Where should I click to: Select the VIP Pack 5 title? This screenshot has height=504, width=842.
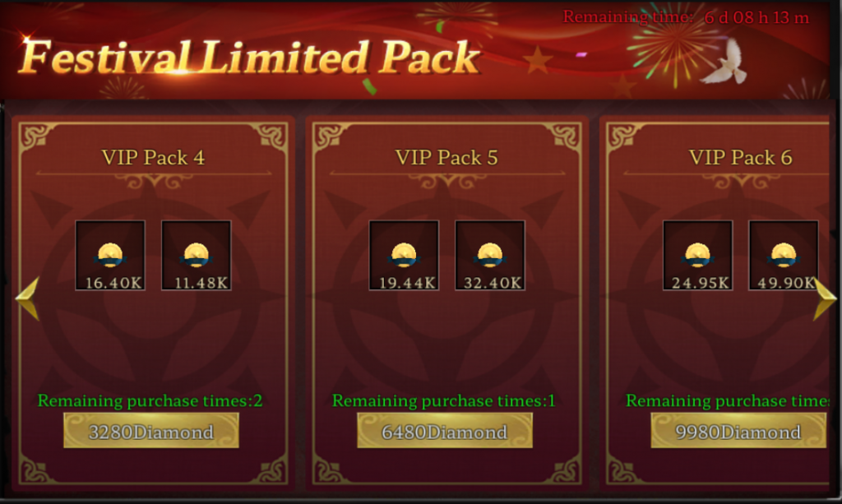(446, 158)
